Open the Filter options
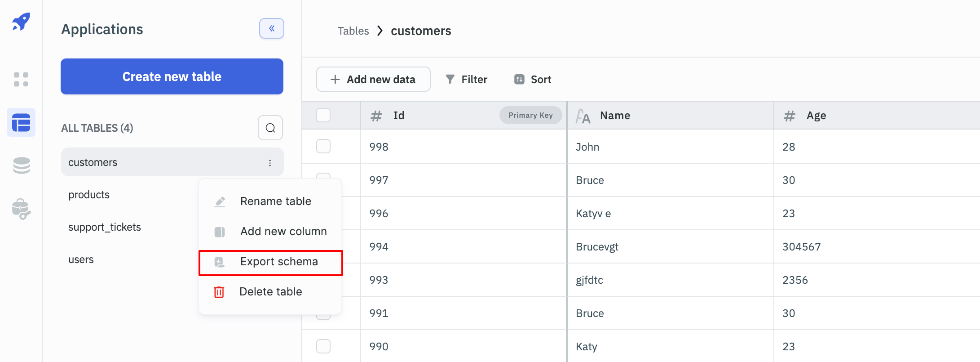 (x=466, y=80)
